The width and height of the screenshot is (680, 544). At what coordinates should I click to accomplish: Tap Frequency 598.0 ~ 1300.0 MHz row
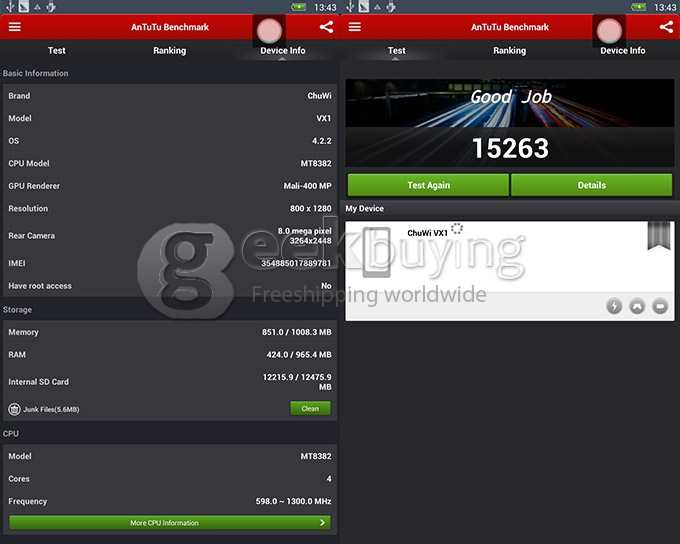(170, 501)
